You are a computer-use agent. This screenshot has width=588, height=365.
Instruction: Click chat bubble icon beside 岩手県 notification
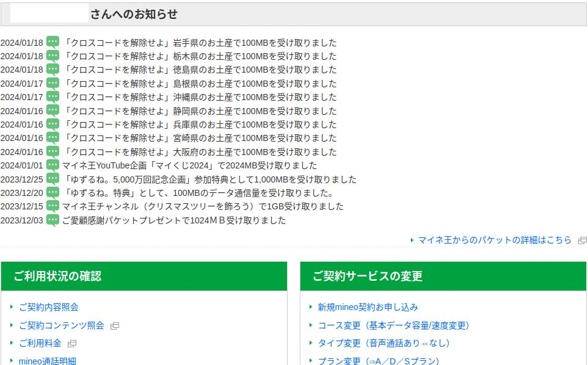[53, 42]
